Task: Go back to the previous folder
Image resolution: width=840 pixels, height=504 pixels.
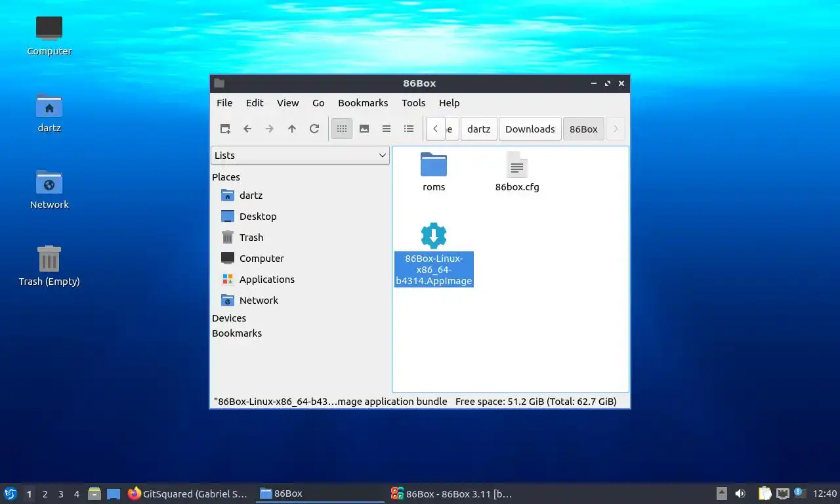Action: [247, 129]
